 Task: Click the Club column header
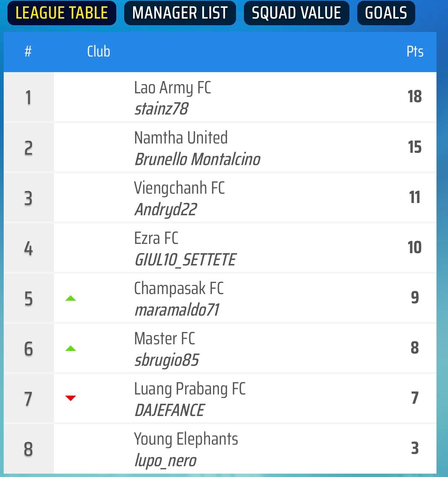click(99, 51)
